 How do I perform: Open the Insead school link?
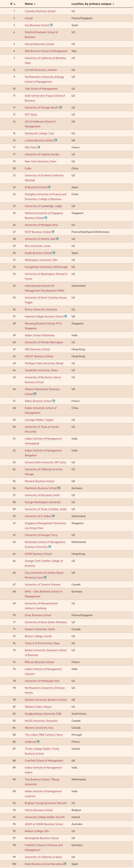point(28,18)
